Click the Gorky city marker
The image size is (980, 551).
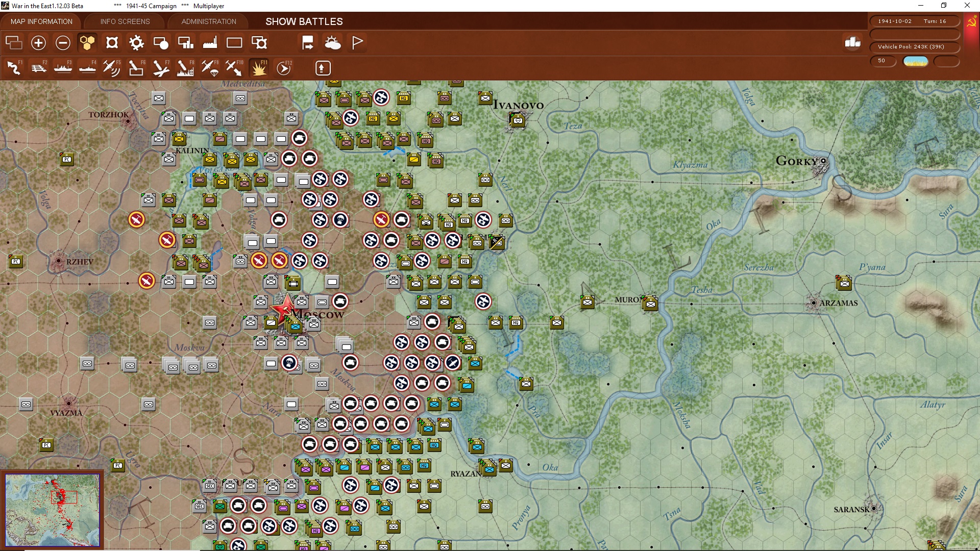coord(823,161)
